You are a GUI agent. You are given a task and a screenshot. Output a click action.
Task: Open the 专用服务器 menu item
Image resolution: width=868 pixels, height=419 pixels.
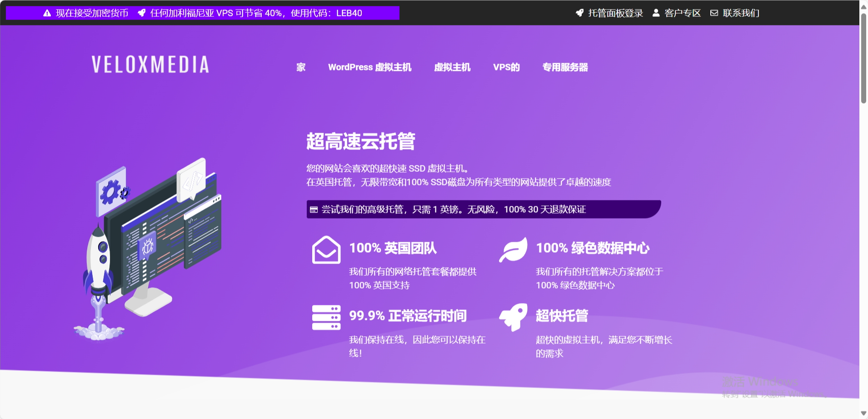pyautogui.click(x=565, y=67)
